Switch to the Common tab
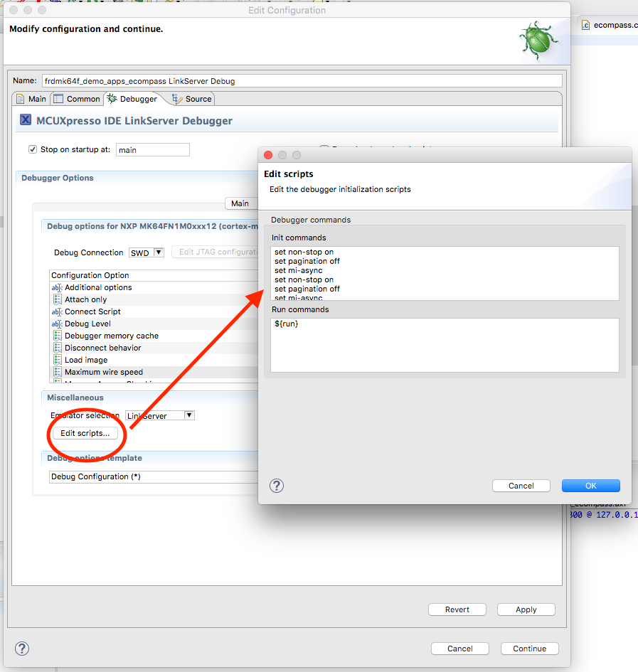This screenshot has width=638, height=672. pyautogui.click(x=78, y=99)
